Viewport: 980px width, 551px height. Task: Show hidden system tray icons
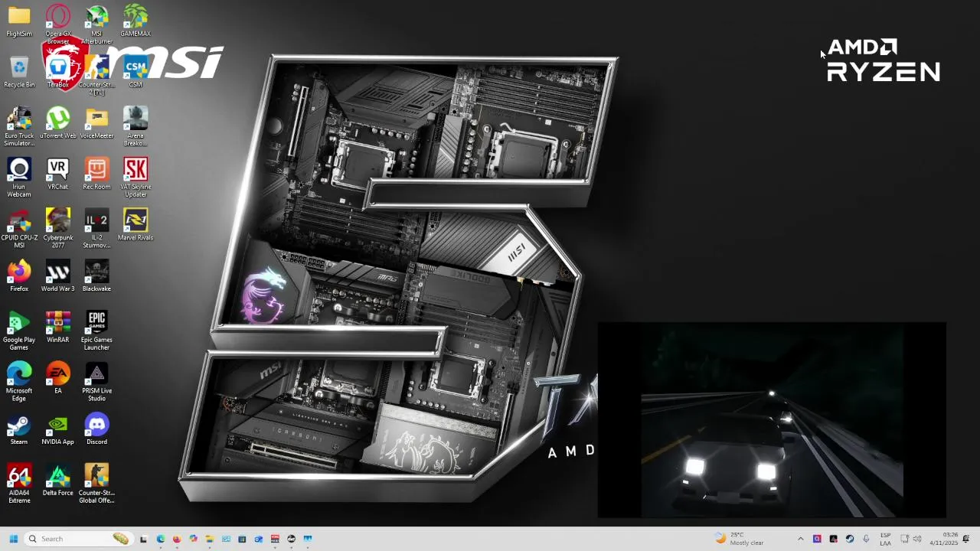[801, 539]
